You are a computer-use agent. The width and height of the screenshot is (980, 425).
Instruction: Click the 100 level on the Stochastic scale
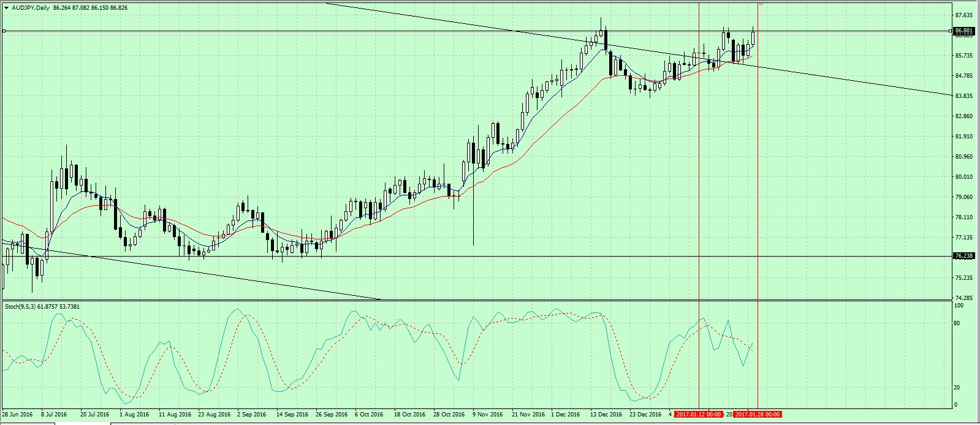[x=959, y=306]
